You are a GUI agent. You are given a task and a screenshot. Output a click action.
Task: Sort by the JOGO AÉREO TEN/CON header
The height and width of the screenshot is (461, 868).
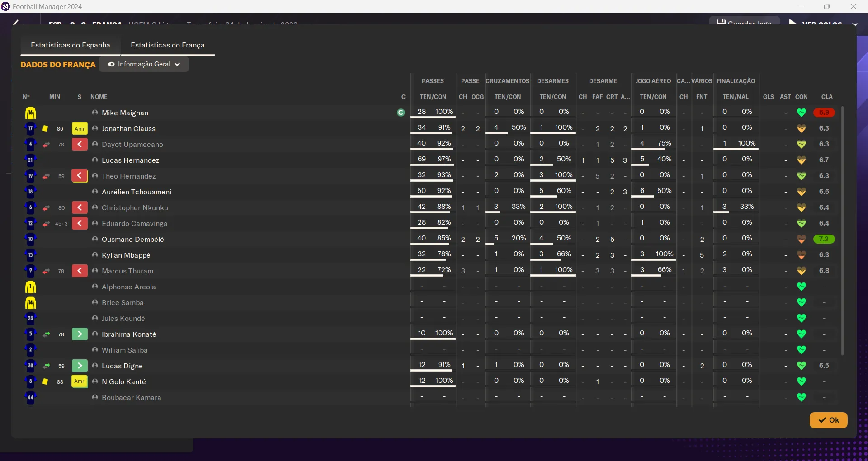tap(653, 97)
